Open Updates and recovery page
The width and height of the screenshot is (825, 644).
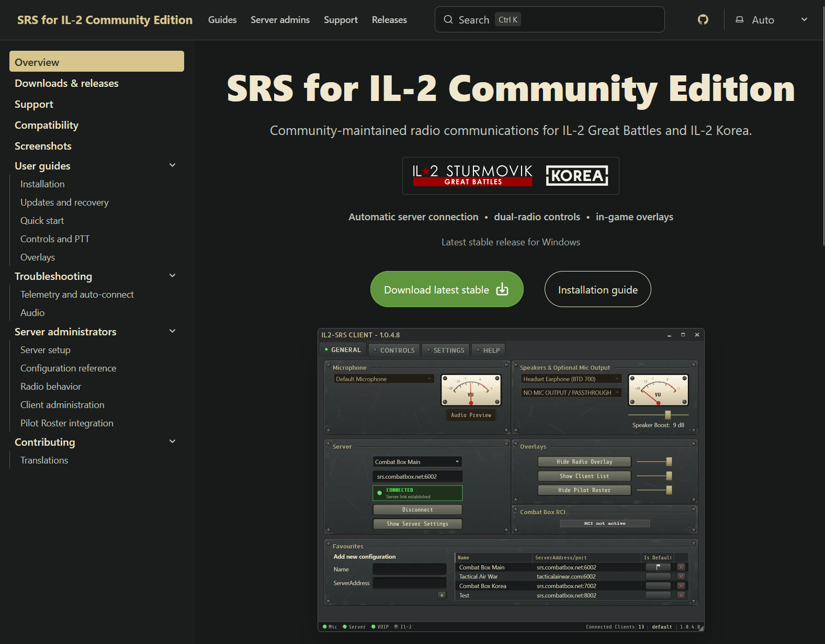click(64, 202)
